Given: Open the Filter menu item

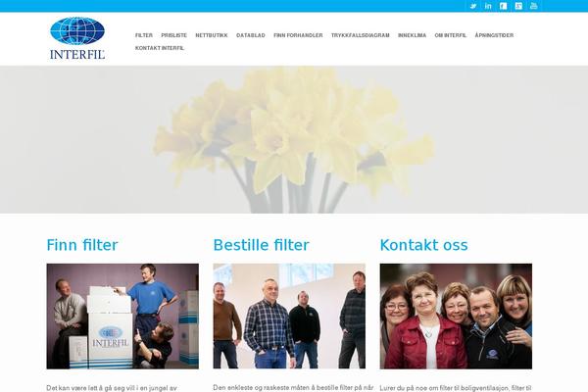Looking at the screenshot, I should (144, 35).
